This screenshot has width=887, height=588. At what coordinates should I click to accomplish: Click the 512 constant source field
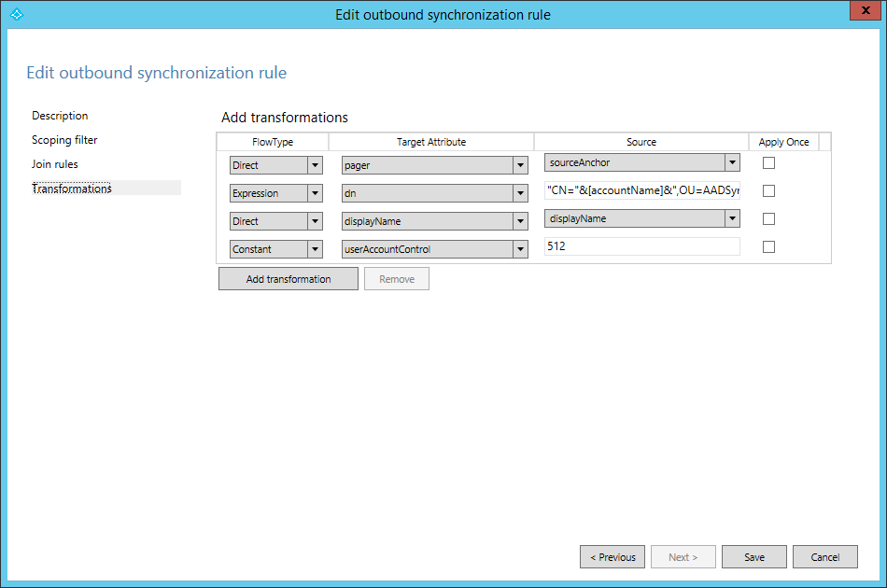pos(641,247)
